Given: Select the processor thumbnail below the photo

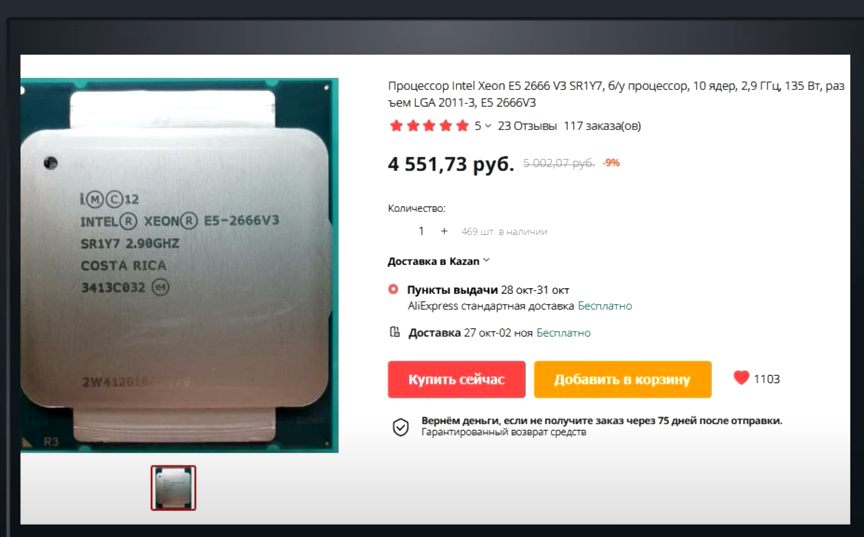Looking at the screenshot, I should tap(174, 488).
